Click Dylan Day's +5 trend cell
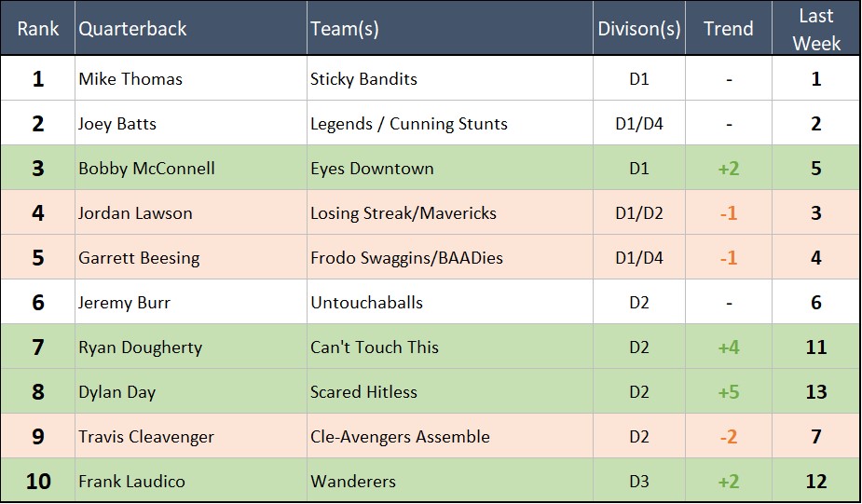This screenshot has height=504, width=862. click(728, 392)
